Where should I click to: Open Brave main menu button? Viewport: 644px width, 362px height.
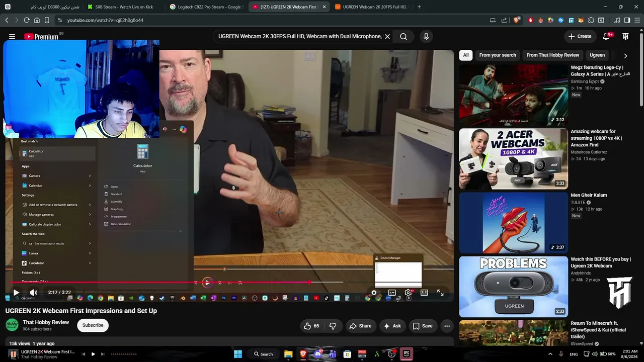[636, 20]
